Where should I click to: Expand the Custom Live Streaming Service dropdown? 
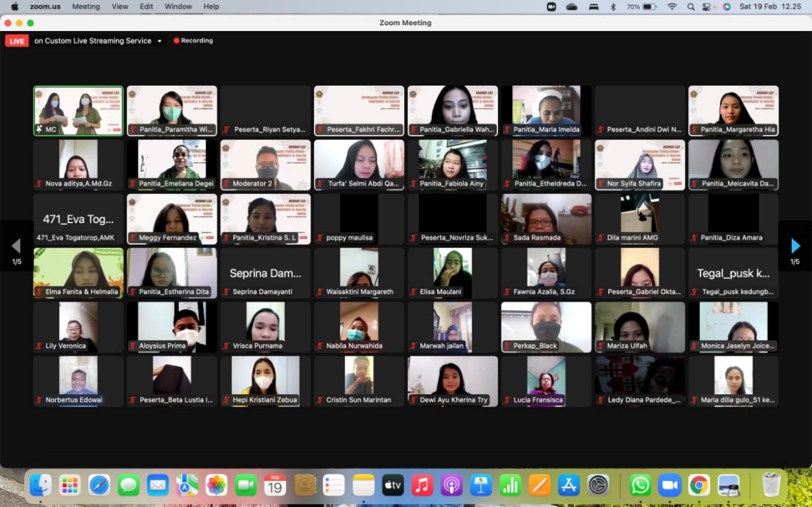click(x=160, y=41)
